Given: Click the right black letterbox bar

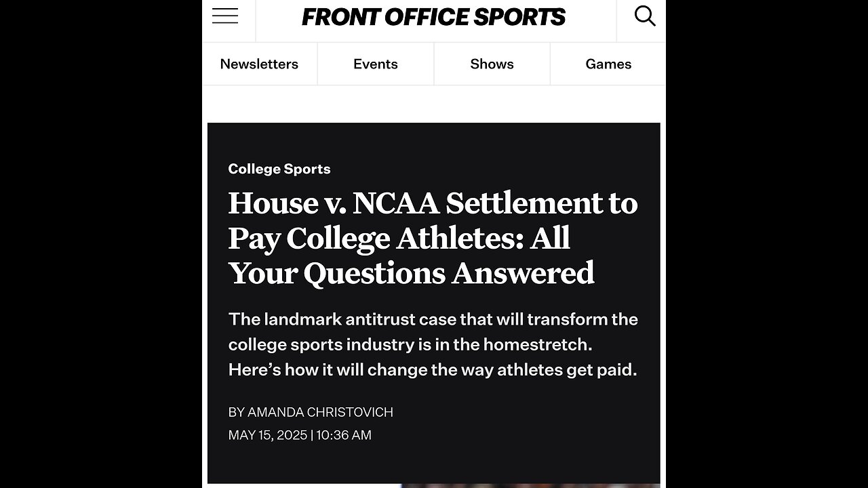Looking at the screenshot, I should point(766,244).
